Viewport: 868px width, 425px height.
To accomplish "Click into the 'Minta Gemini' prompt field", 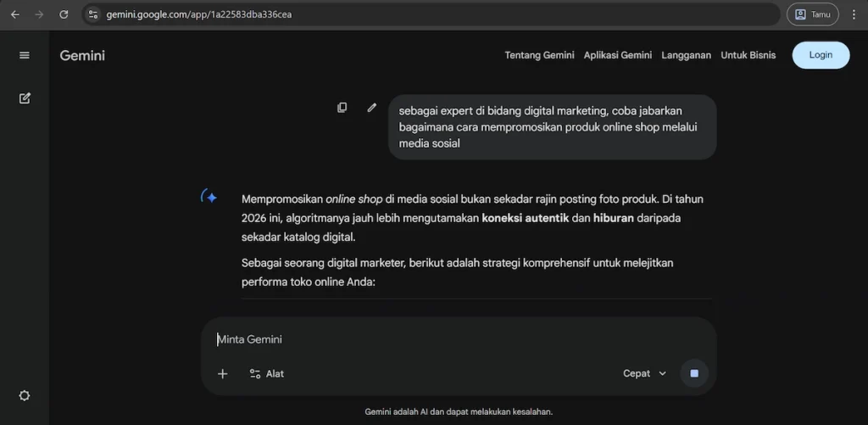I will tap(459, 339).
